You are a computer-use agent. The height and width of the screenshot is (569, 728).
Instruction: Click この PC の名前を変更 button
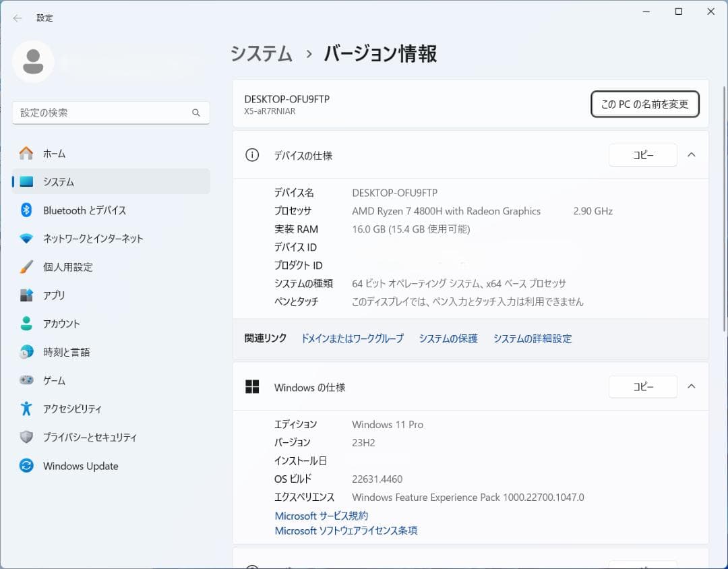(645, 104)
